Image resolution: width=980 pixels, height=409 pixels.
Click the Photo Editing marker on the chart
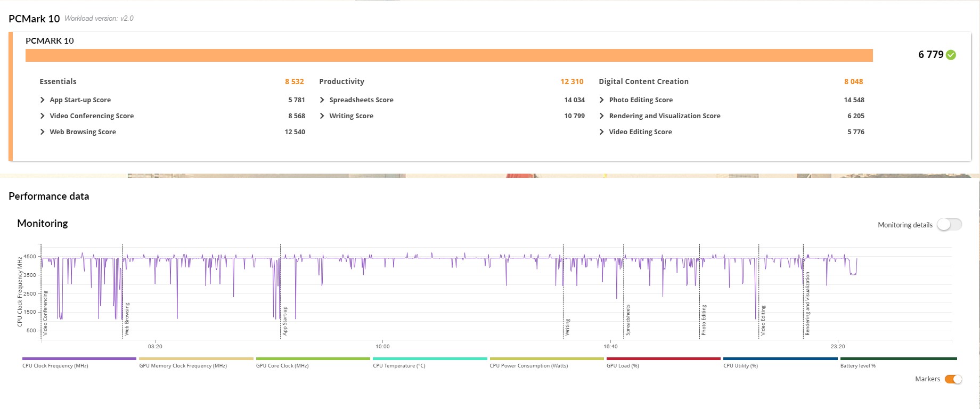tap(704, 320)
